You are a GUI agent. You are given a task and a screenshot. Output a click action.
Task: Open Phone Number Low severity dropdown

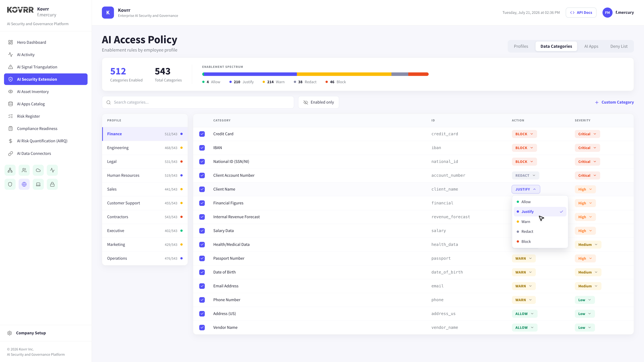(585, 300)
